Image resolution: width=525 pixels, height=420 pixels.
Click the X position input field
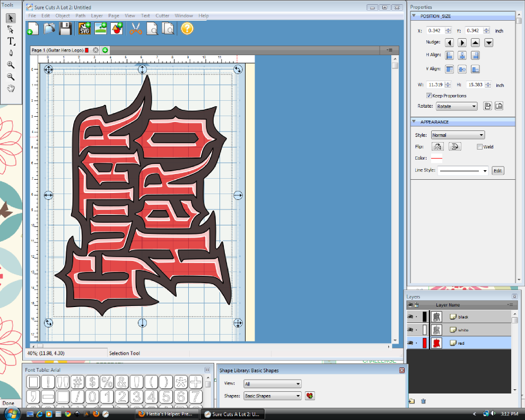(436, 30)
